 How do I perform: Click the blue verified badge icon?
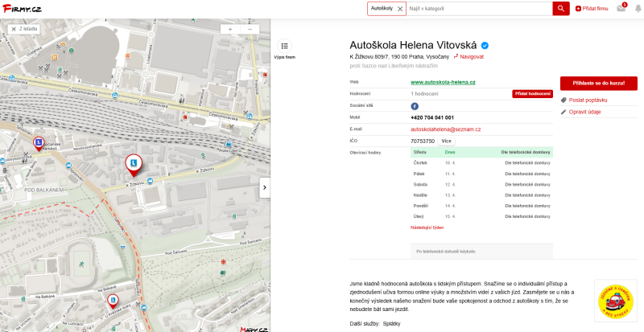point(485,46)
